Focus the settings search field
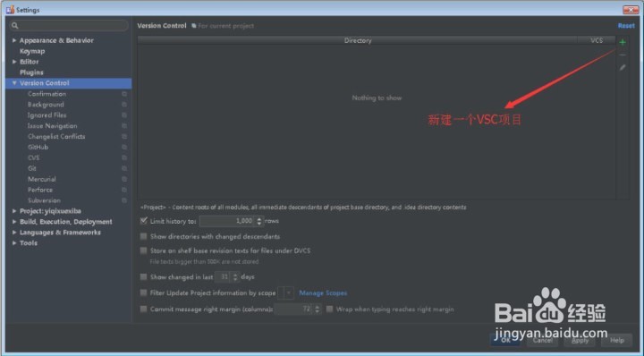This screenshot has width=644, height=356. click(x=69, y=25)
